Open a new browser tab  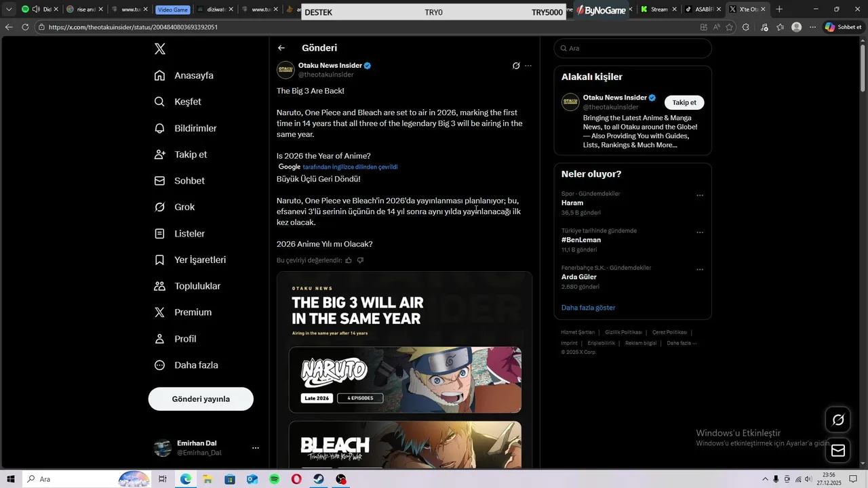[x=779, y=9]
